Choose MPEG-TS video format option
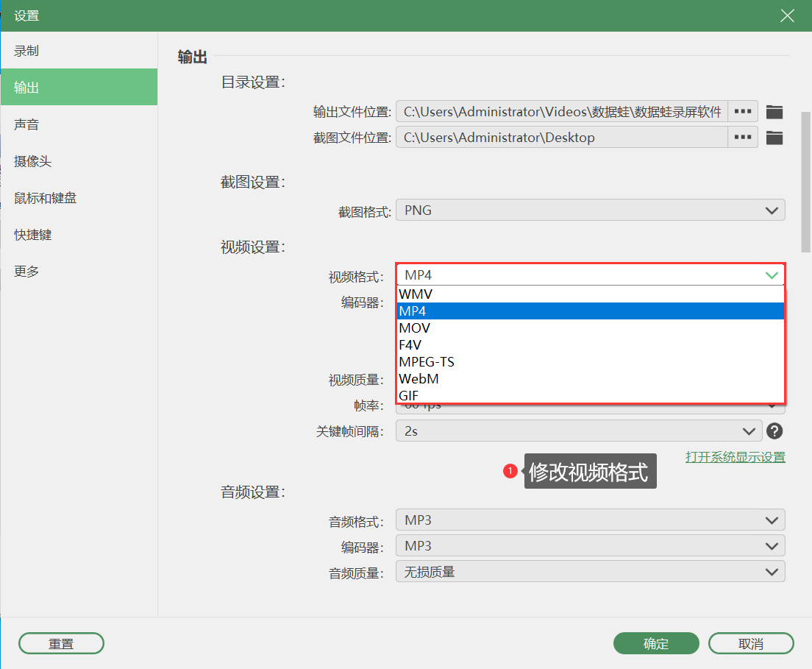 591,361
